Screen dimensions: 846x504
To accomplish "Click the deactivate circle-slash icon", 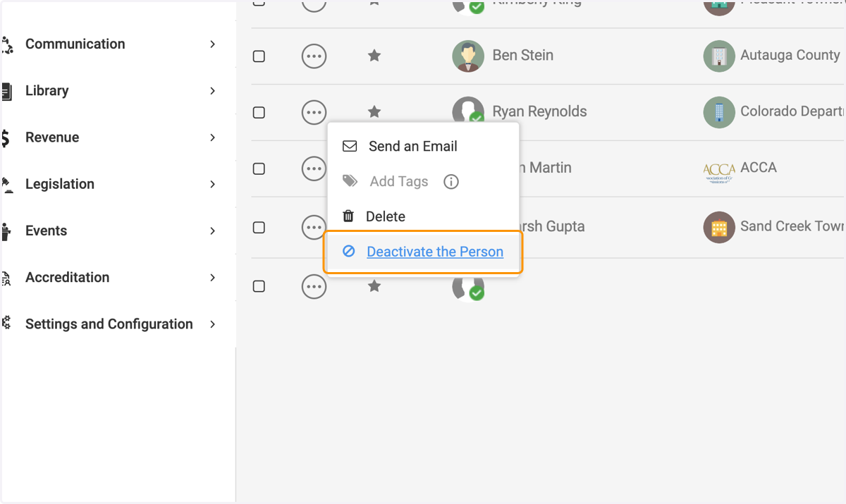I will coord(349,251).
